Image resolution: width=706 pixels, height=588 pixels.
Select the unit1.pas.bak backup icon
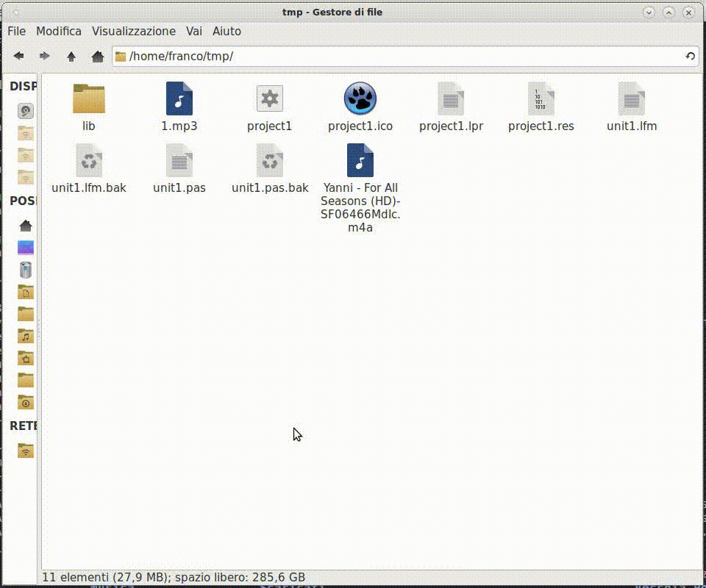[x=270, y=160]
